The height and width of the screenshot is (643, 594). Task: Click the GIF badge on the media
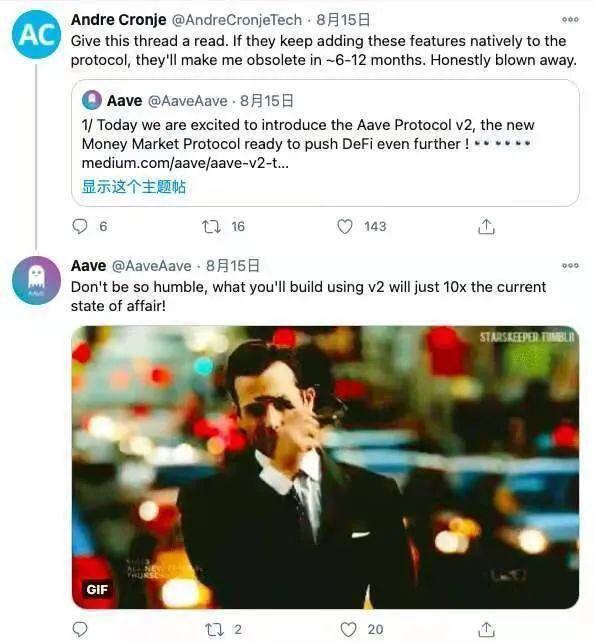[x=97, y=589]
